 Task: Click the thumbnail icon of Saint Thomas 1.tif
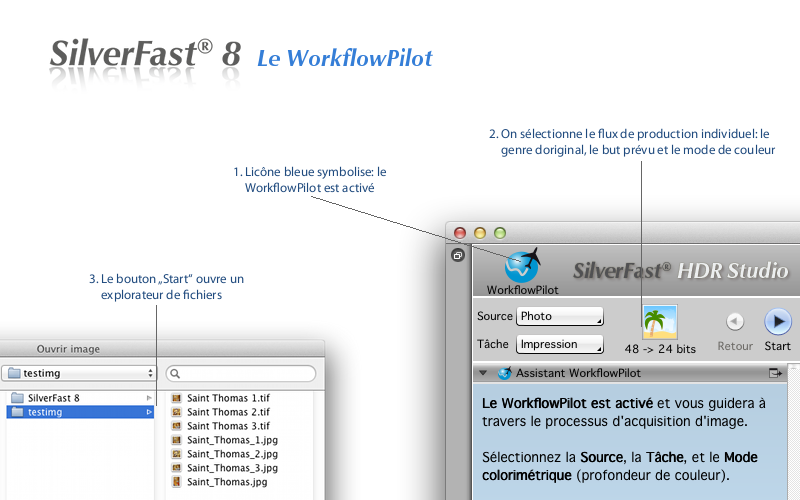pos(177,398)
